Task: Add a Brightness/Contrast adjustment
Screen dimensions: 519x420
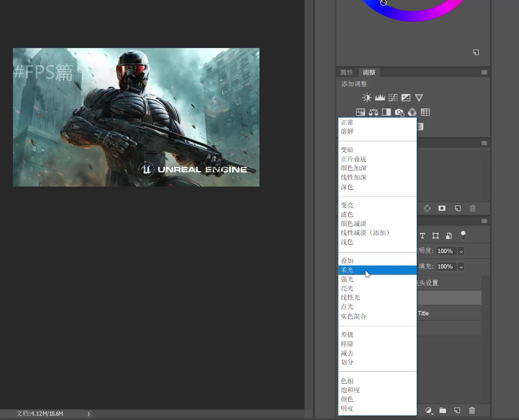Action: (x=367, y=98)
